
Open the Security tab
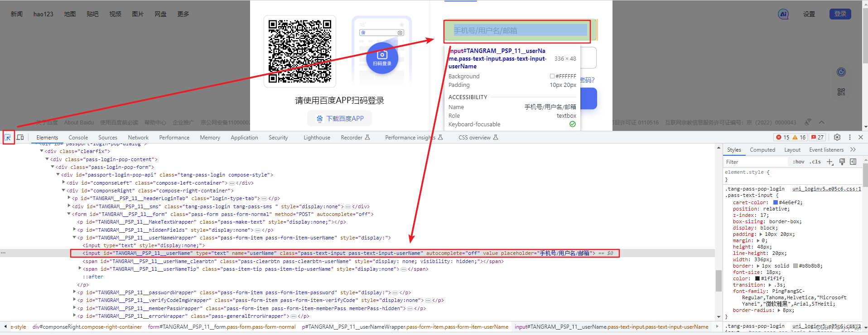[278, 138]
